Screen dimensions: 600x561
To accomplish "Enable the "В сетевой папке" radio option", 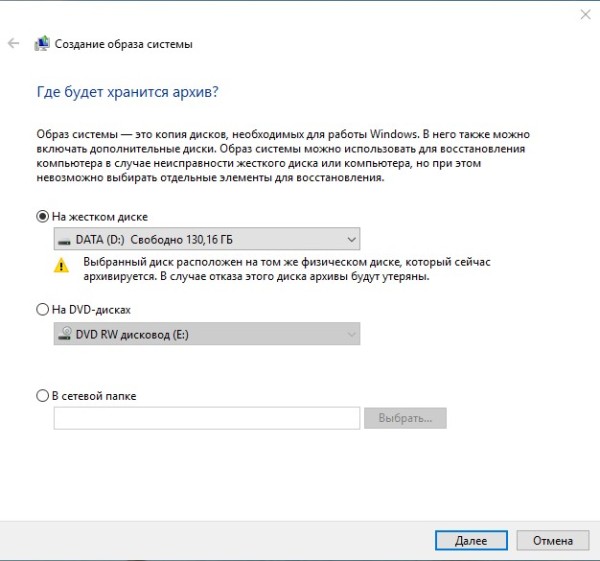I will 42,396.
